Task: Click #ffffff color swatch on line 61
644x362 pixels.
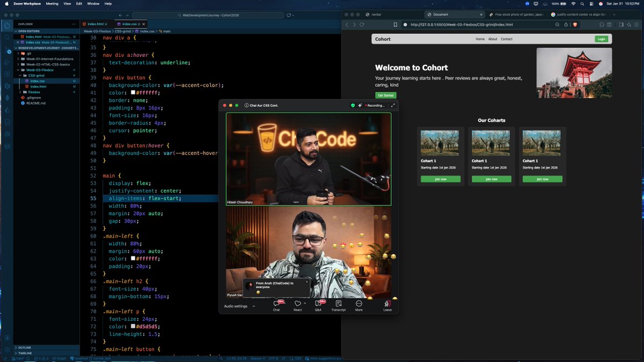Action: [133, 258]
